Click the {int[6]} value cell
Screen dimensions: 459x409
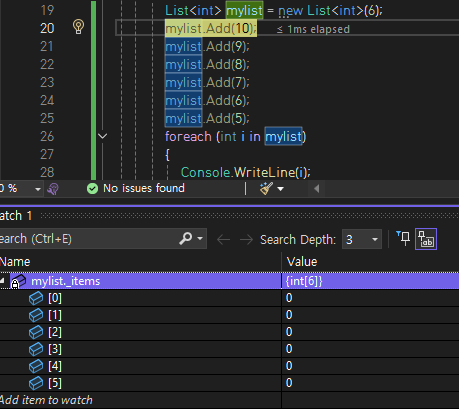(x=304, y=281)
